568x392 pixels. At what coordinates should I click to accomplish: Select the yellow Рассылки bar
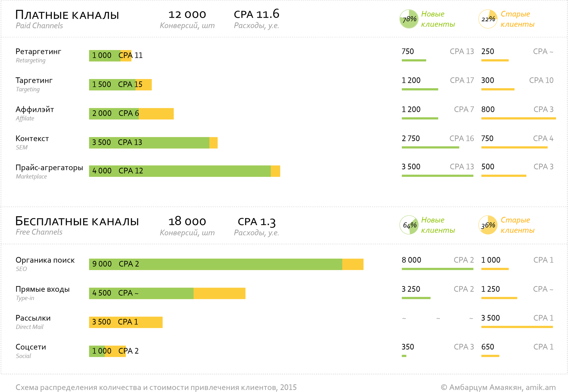(126, 322)
